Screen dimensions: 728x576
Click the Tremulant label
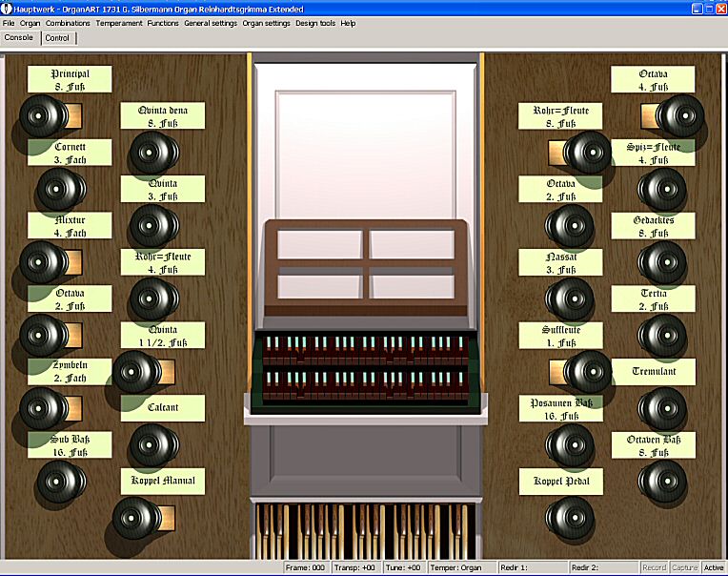pos(654,372)
